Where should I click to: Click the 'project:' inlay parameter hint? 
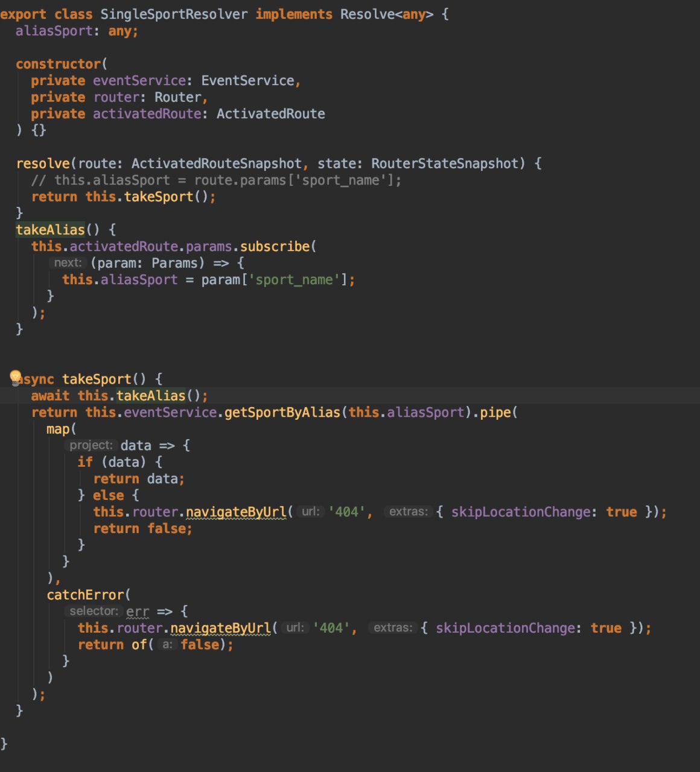coord(91,446)
